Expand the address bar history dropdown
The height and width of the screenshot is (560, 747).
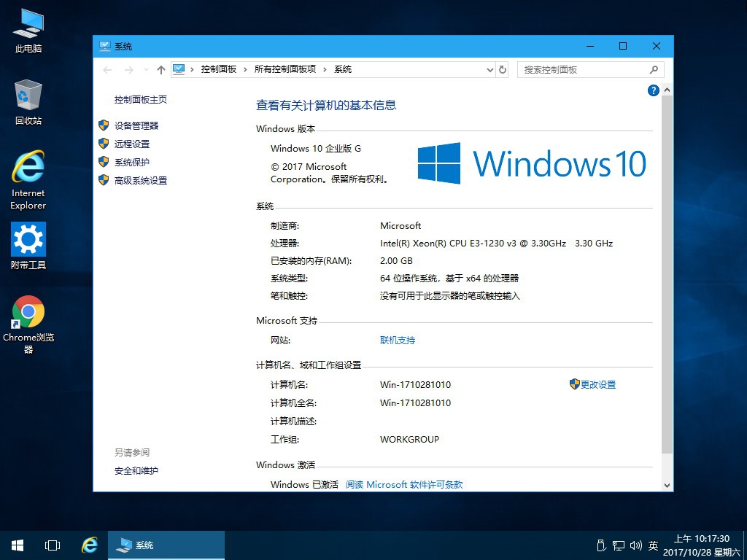tap(489, 70)
